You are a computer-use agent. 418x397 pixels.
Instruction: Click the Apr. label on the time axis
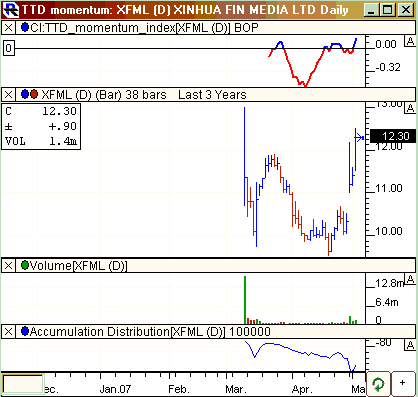(x=302, y=389)
